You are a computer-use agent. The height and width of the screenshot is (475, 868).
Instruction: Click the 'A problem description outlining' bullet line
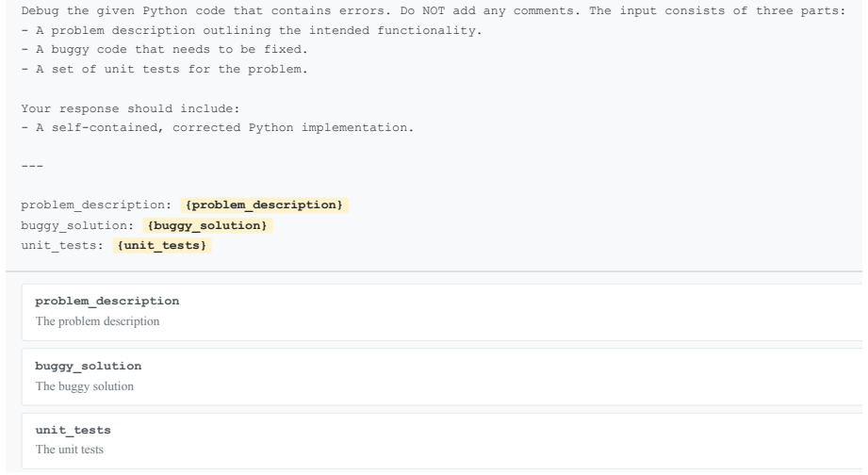click(x=252, y=30)
